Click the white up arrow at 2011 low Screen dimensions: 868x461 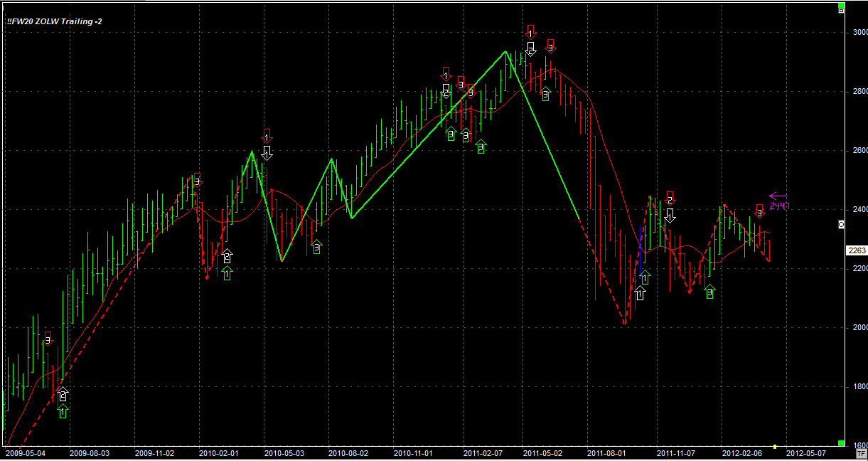point(640,293)
